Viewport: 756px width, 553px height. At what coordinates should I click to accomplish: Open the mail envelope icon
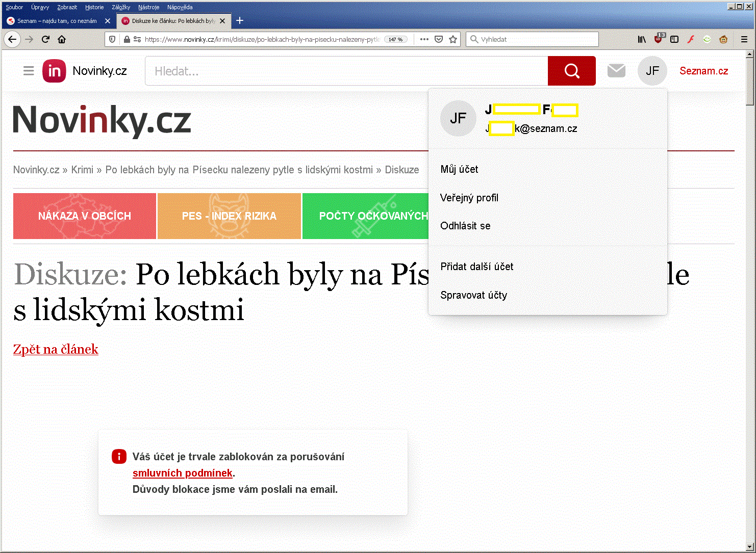pyautogui.click(x=616, y=71)
